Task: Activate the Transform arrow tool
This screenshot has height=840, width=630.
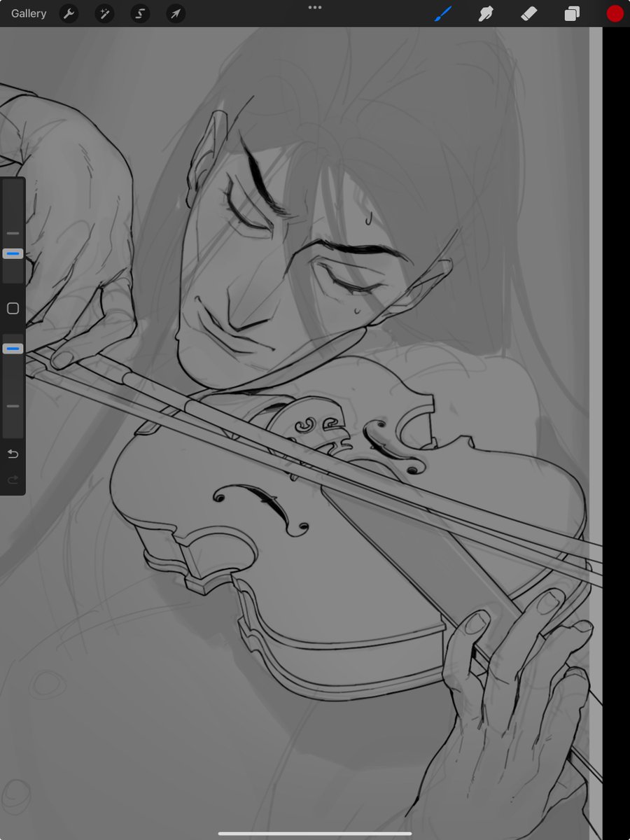Action: (176, 13)
